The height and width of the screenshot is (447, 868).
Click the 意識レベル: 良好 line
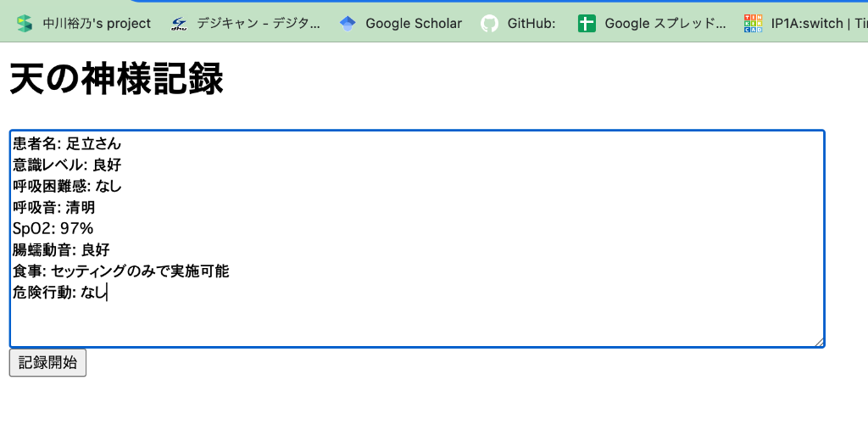[67, 165]
